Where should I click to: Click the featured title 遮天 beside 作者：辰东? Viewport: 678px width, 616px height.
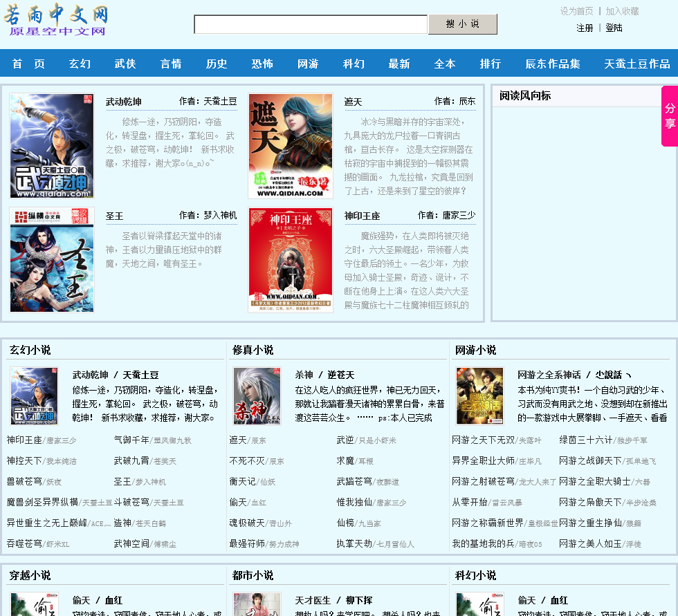pyautogui.click(x=353, y=102)
